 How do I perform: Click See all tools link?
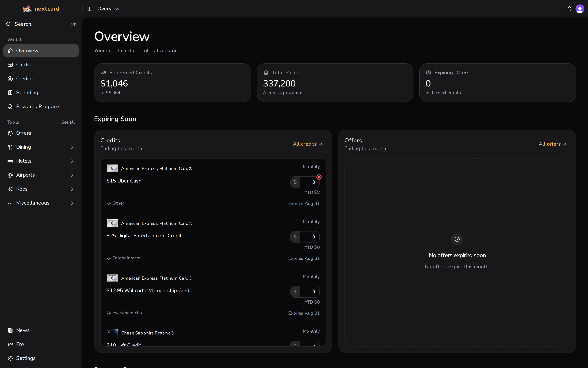[68, 122]
